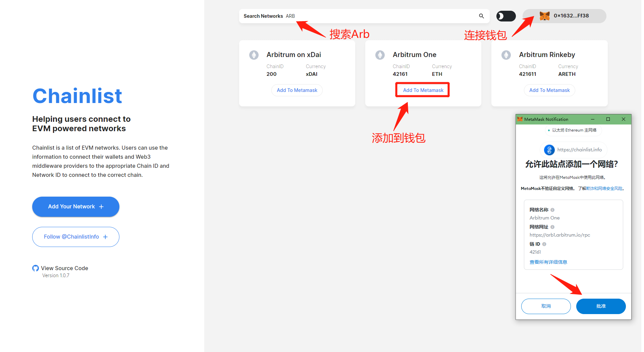The height and width of the screenshot is (352, 644).
Task: Click Arbitrum Rinkeby chain icon
Action: click(506, 55)
